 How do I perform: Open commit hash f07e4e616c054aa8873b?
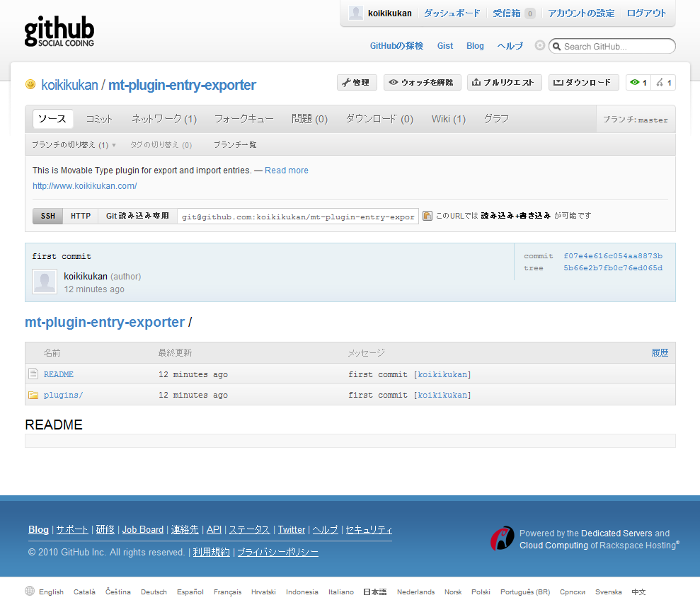click(612, 256)
